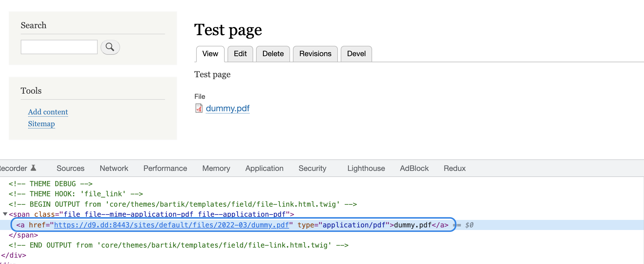
Task: Select the END OUTPUT comment line
Action: tap(179, 245)
